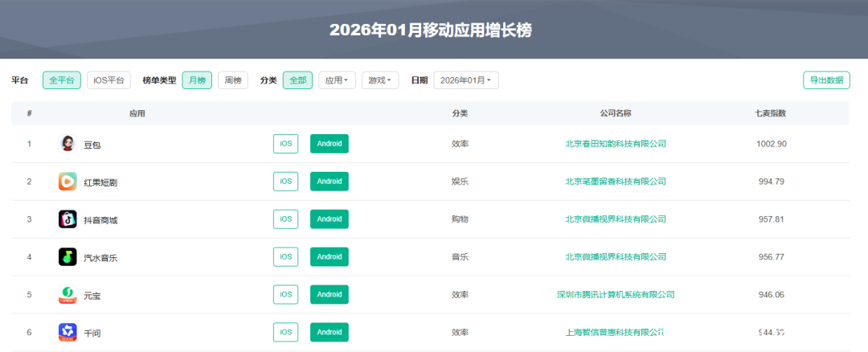The width and height of the screenshot is (868, 352).
Task: Open 深圳市腾讯计算机系统有限公司 company link
Action: (616, 295)
